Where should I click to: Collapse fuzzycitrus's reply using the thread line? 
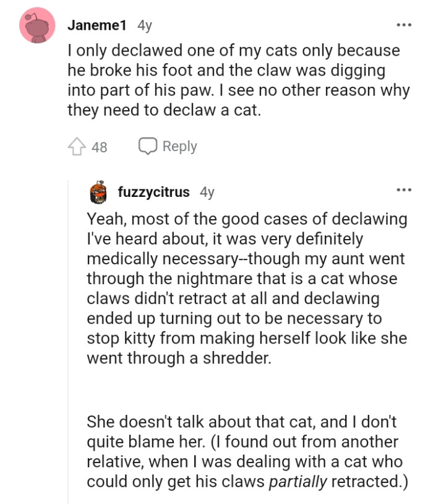[x=68, y=341]
